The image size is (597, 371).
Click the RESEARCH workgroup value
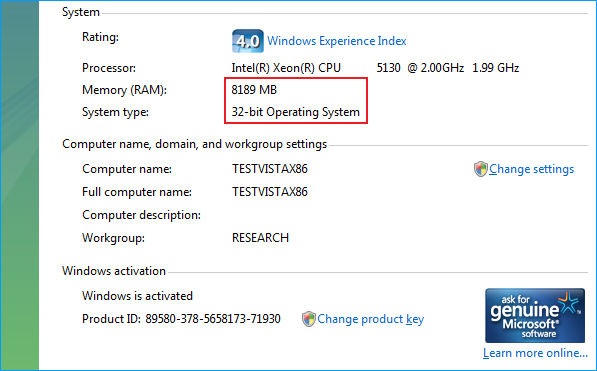[x=260, y=238]
